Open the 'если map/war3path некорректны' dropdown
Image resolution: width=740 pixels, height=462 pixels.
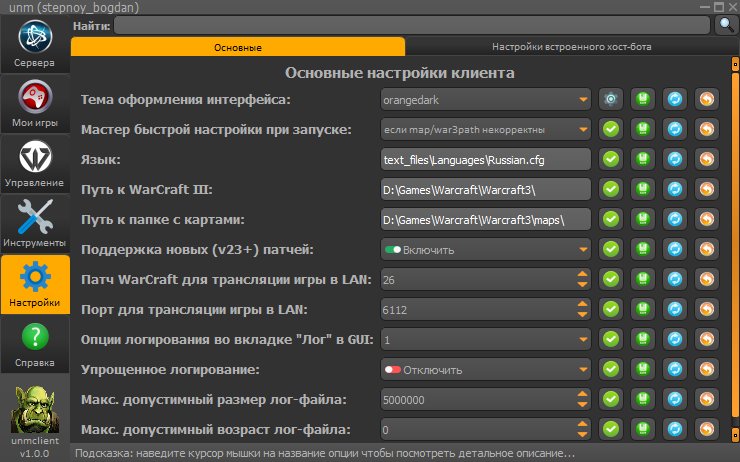coord(486,129)
